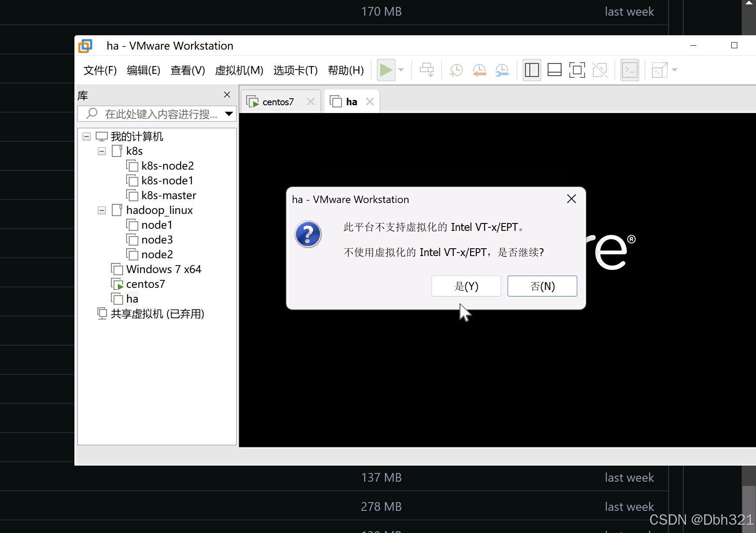Open the power options dropdown arrow

[401, 70]
